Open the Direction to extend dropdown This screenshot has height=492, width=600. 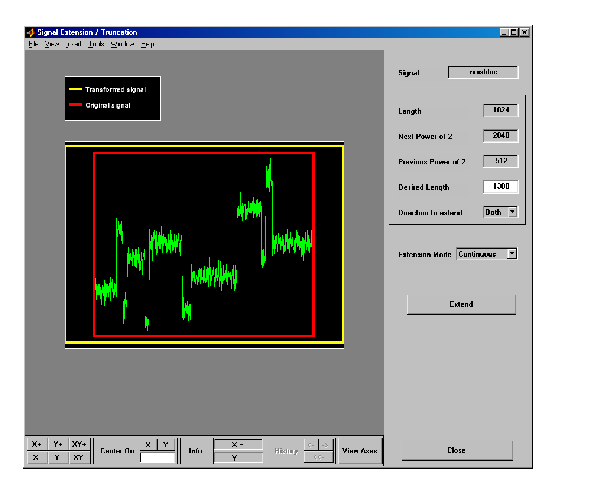(x=501, y=212)
